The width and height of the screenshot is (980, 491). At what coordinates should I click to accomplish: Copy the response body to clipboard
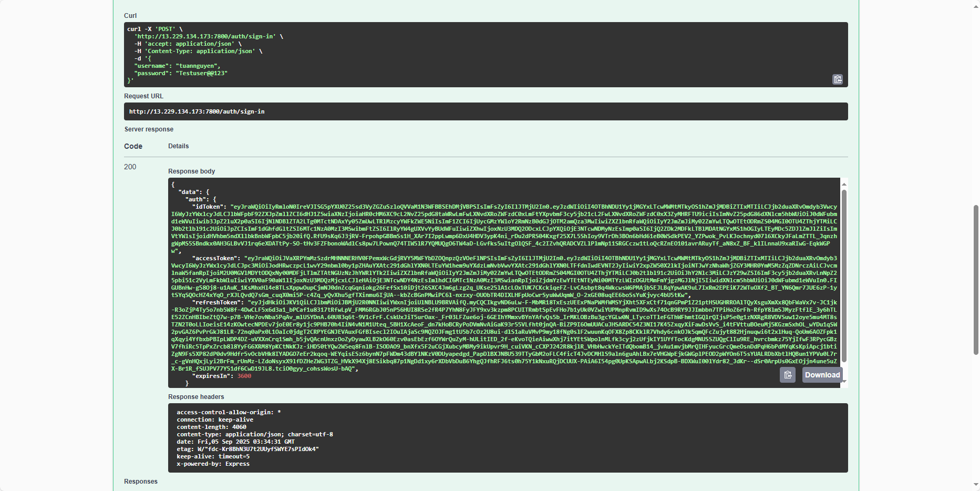pyautogui.click(x=787, y=375)
